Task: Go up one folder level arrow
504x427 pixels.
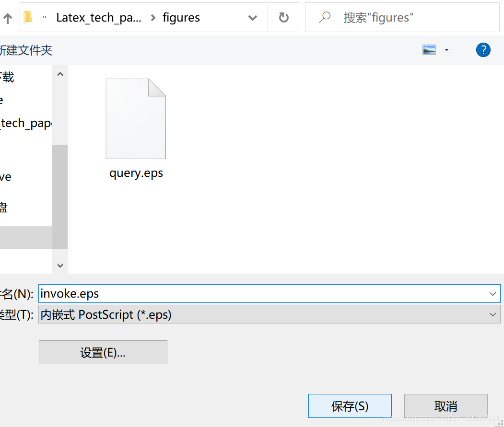Action: point(8,18)
